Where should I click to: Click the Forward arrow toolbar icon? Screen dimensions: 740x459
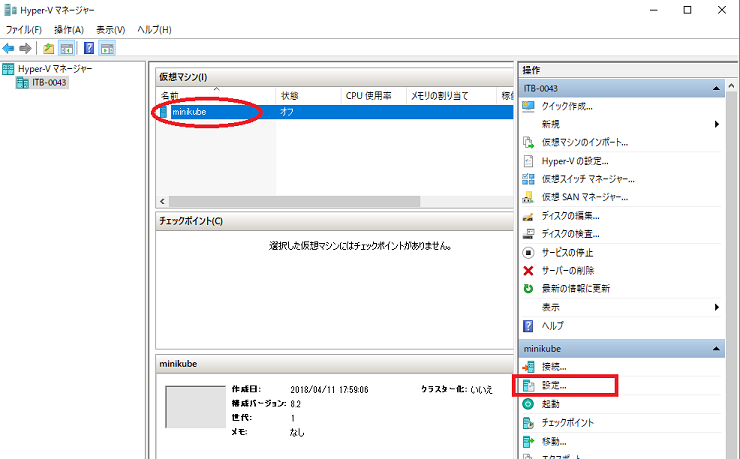point(25,48)
